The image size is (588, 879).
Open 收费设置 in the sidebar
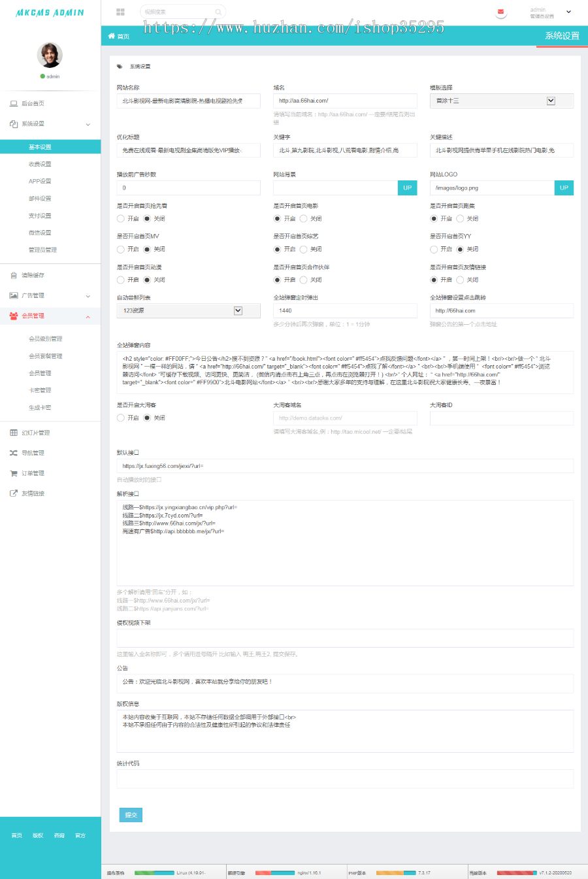tap(40, 164)
